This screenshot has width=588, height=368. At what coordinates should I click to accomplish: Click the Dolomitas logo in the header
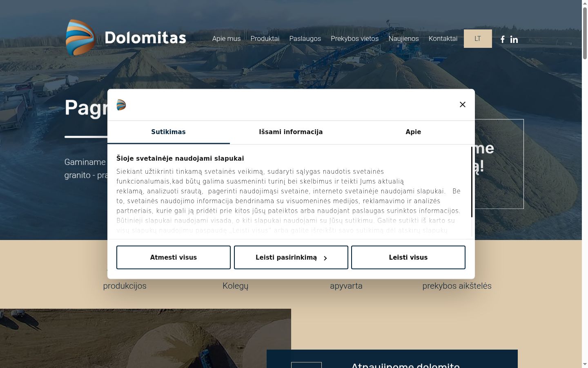(x=126, y=38)
